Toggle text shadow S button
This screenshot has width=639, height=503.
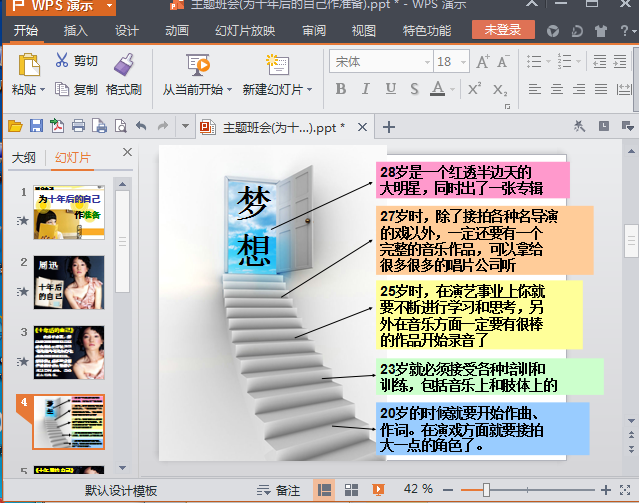(414, 89)
